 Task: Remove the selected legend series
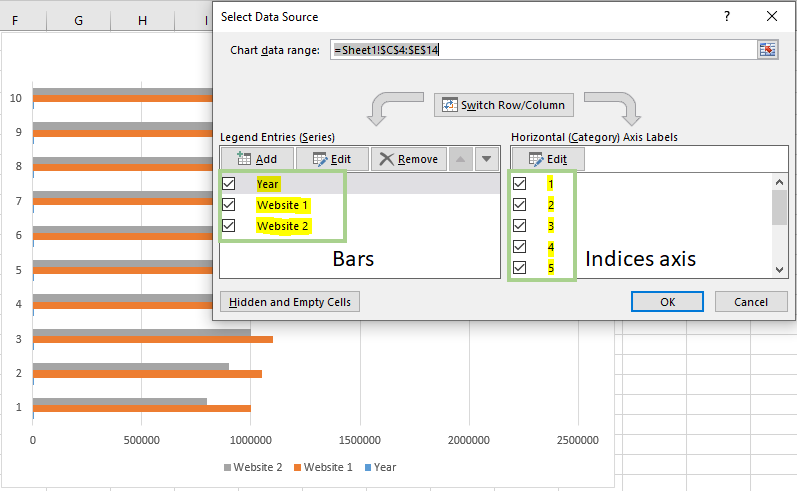coord(407,159)
